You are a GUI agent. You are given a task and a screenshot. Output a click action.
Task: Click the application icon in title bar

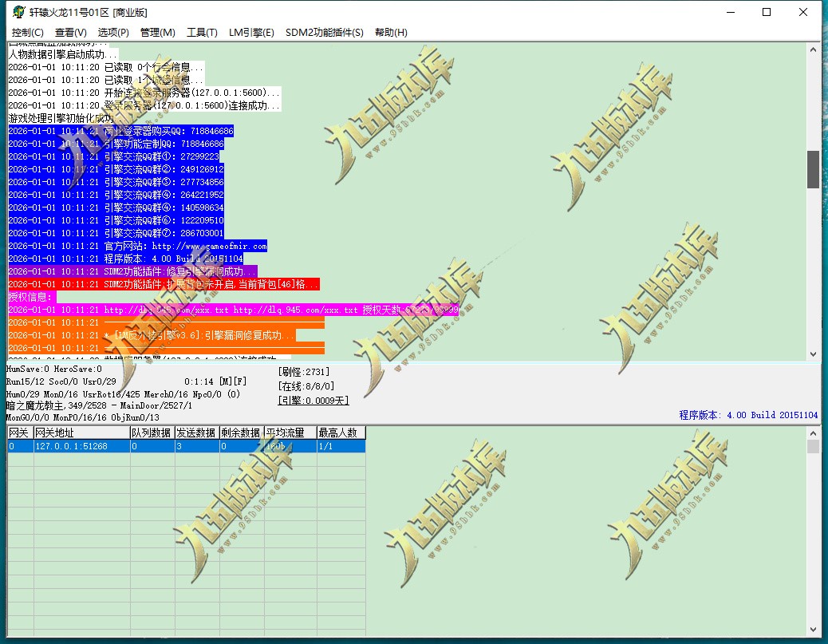click(18, 12)
